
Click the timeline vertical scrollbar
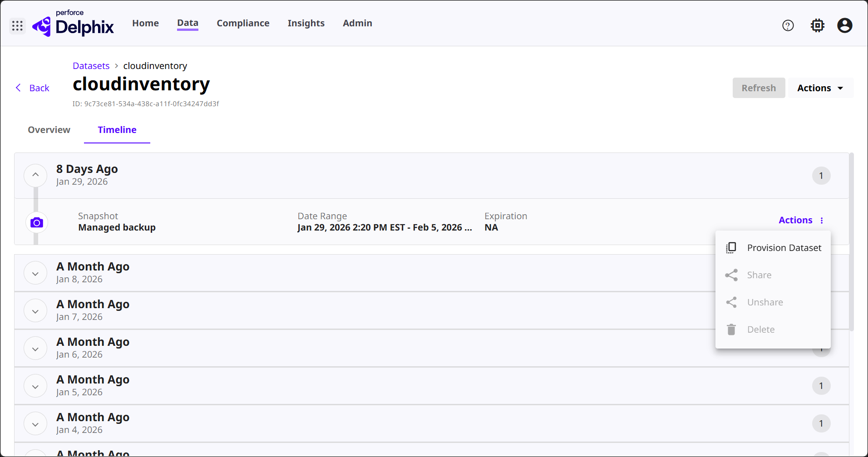851,241
